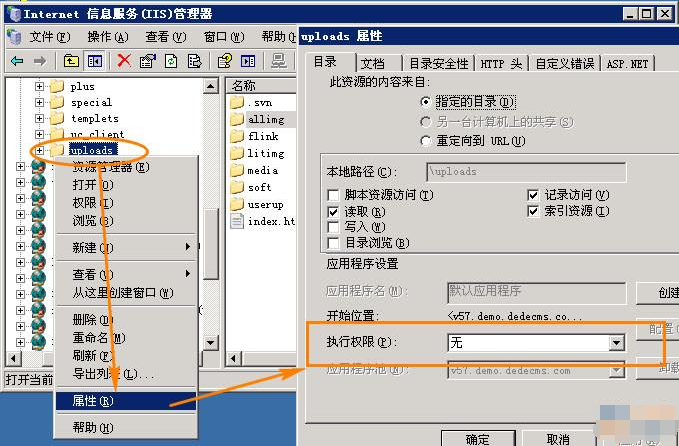Click the 取消 button
This screenshot has height=446, width=679.
pos(559,438)
